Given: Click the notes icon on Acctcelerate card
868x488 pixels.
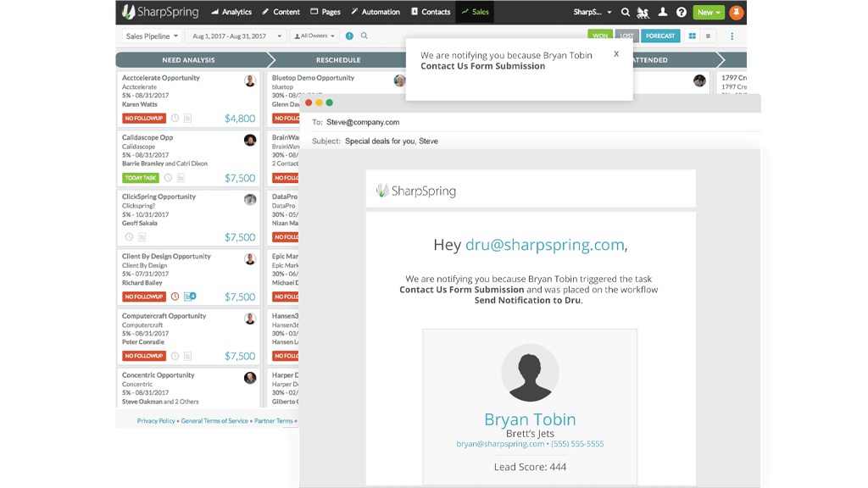Looking at the screenshot, I should [x=187, y=119].
